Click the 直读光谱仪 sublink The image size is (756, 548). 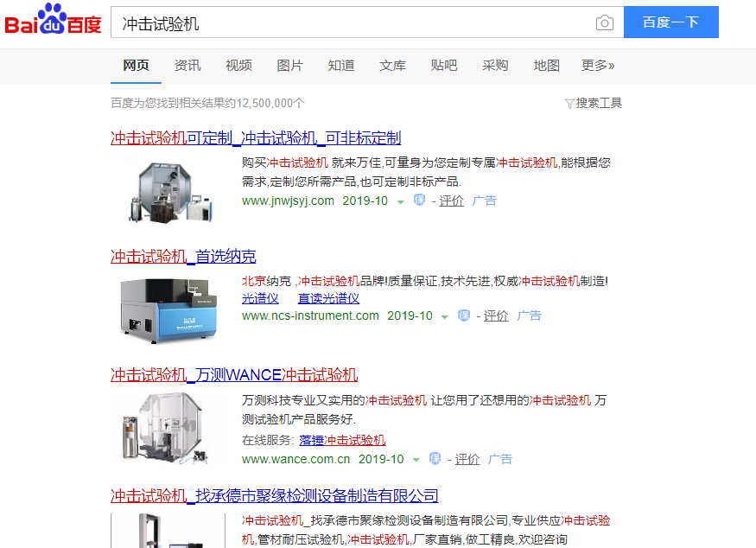pos(329,298)
